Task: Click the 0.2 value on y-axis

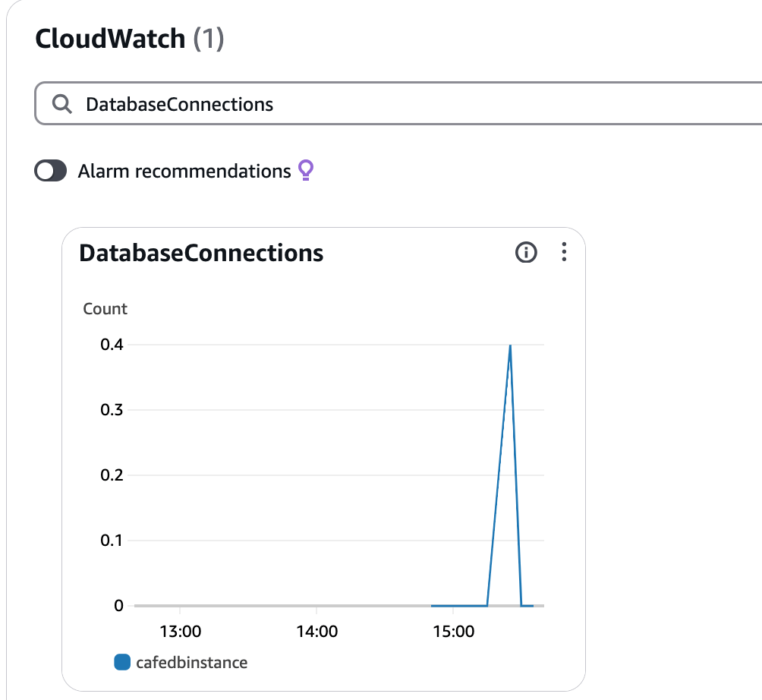Action: [x=113, y=475]
